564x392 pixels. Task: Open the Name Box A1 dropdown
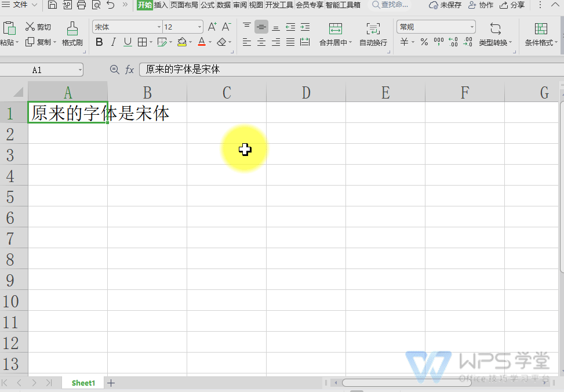(80, 70)
